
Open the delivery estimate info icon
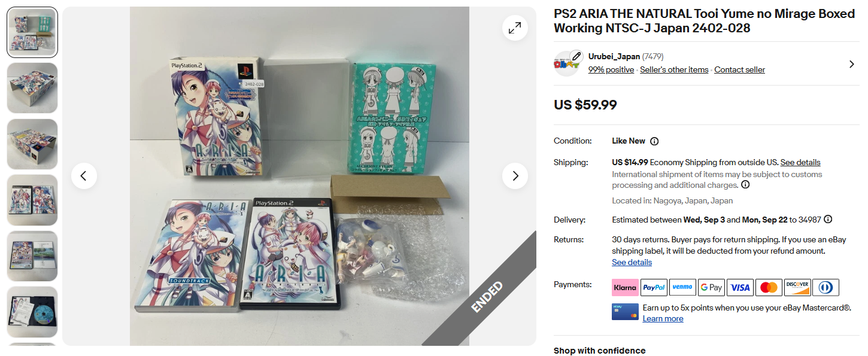click(x=828, y=220)
